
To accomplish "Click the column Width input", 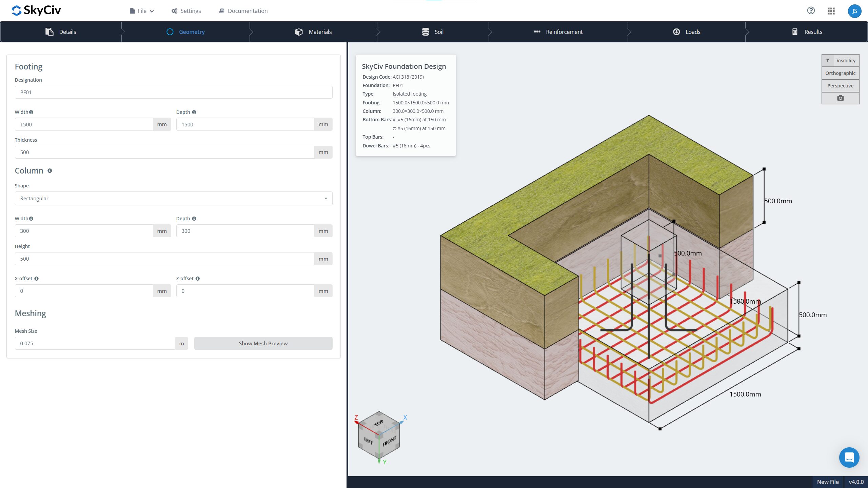I will click(84, 231).
